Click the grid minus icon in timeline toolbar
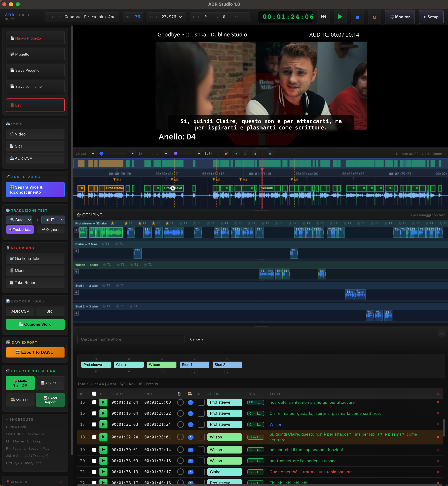448x486 pixels. (254, 154)
